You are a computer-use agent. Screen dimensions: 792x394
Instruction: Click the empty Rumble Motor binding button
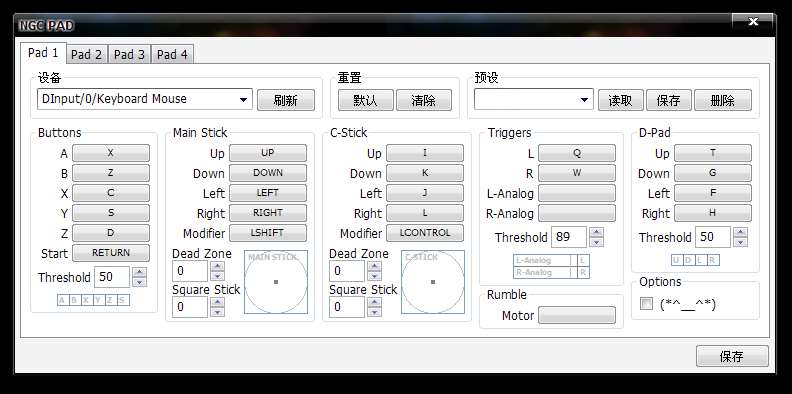click(577, 315)
